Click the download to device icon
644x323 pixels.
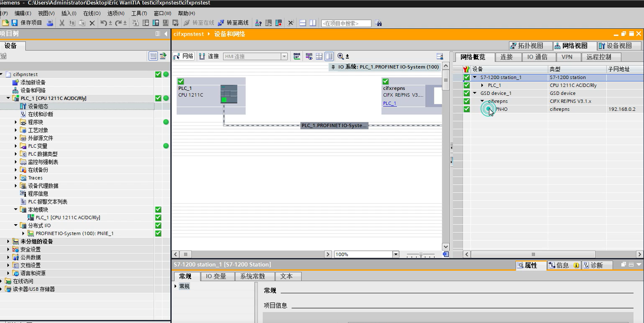[x=146, y=23]
